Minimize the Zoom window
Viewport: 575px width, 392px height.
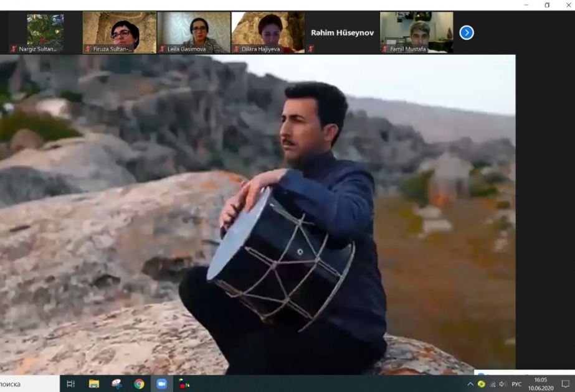tap(526, 5)
